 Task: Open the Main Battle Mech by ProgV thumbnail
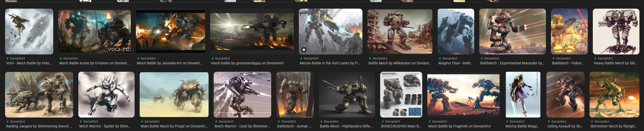(x=174, y=95)
